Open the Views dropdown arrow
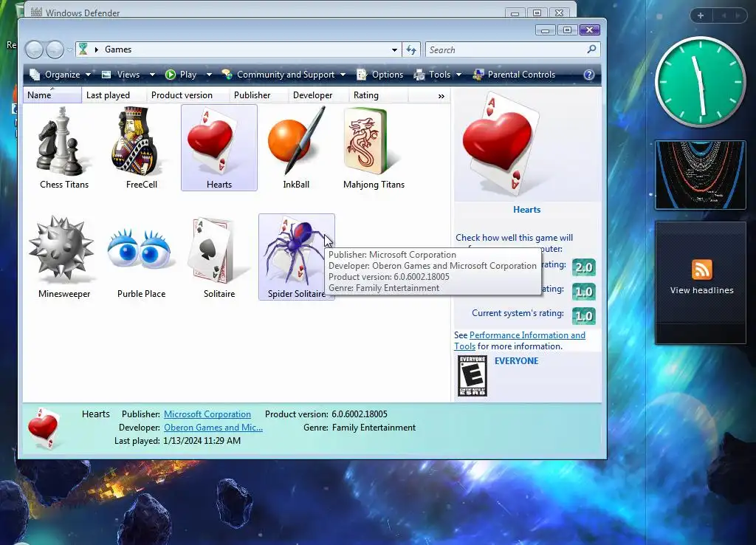 tap(152, 75)
